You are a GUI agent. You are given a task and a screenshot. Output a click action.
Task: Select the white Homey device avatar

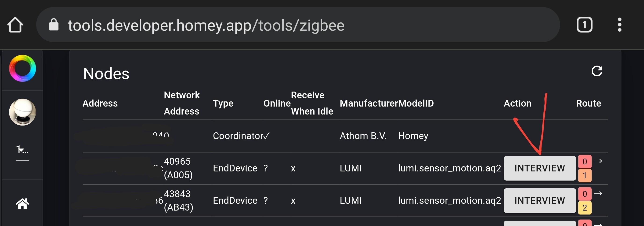pyautogui.click(x=22, y=112)
